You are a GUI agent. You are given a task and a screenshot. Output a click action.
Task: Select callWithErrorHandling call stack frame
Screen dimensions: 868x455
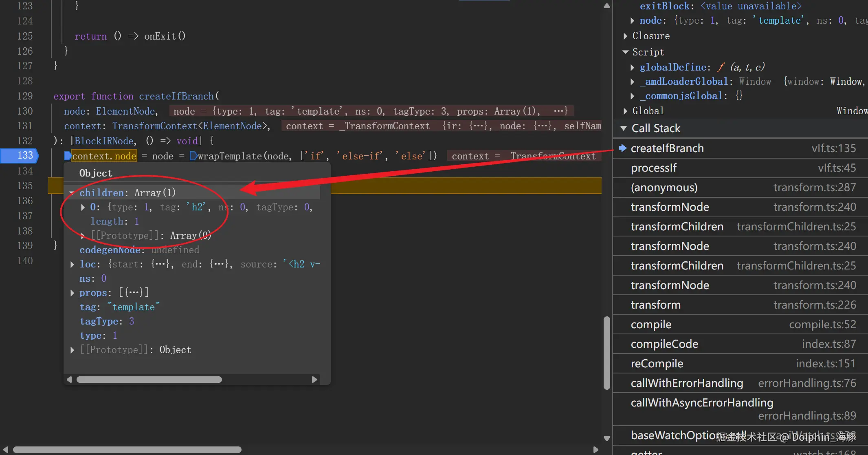tap(740, 383)
